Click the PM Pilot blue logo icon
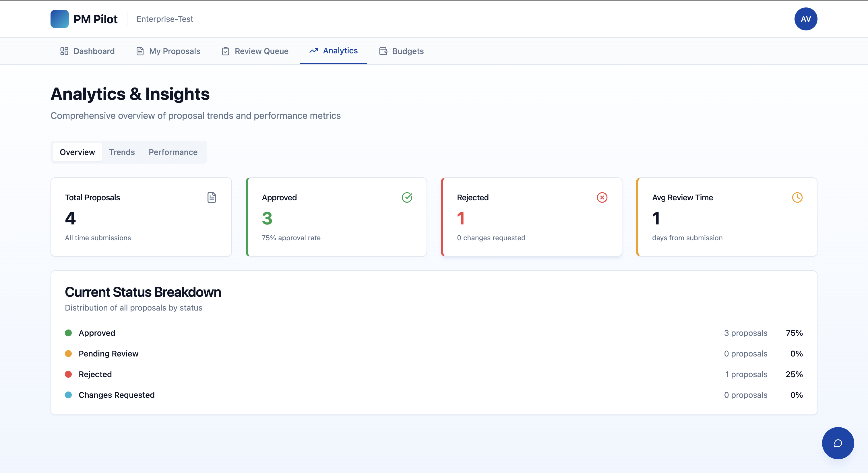 click(60, 19)
